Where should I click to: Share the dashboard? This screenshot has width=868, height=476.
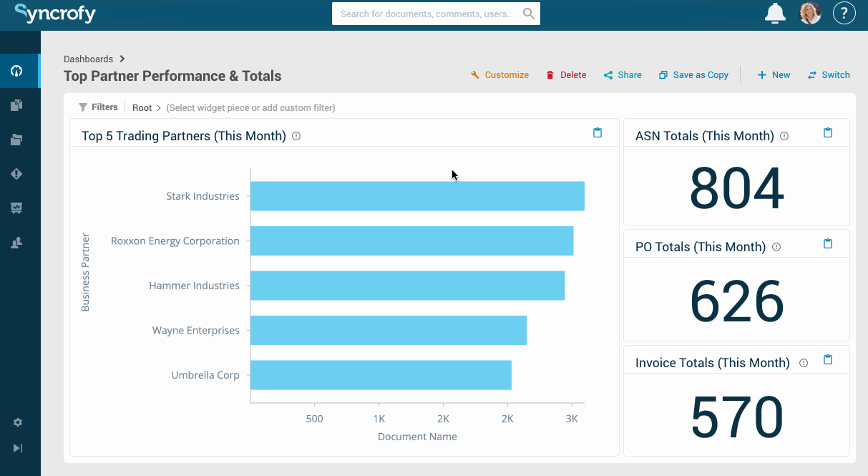click(623, 75)
